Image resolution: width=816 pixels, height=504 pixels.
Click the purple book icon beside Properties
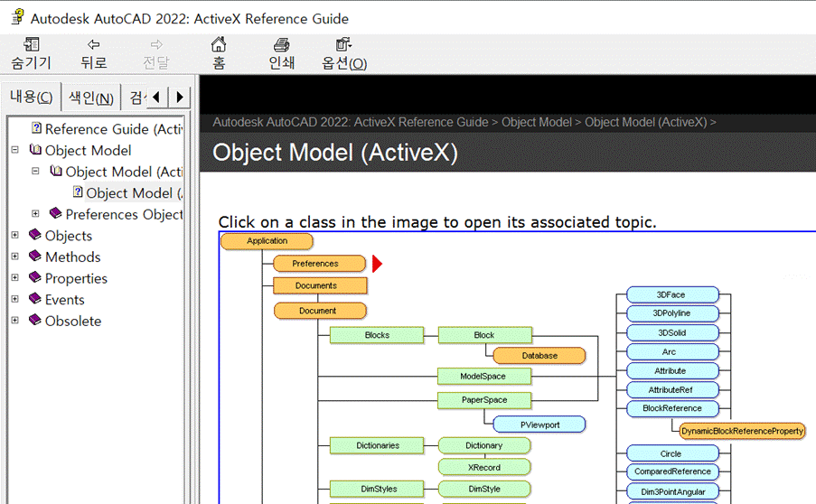coord(35,277)
